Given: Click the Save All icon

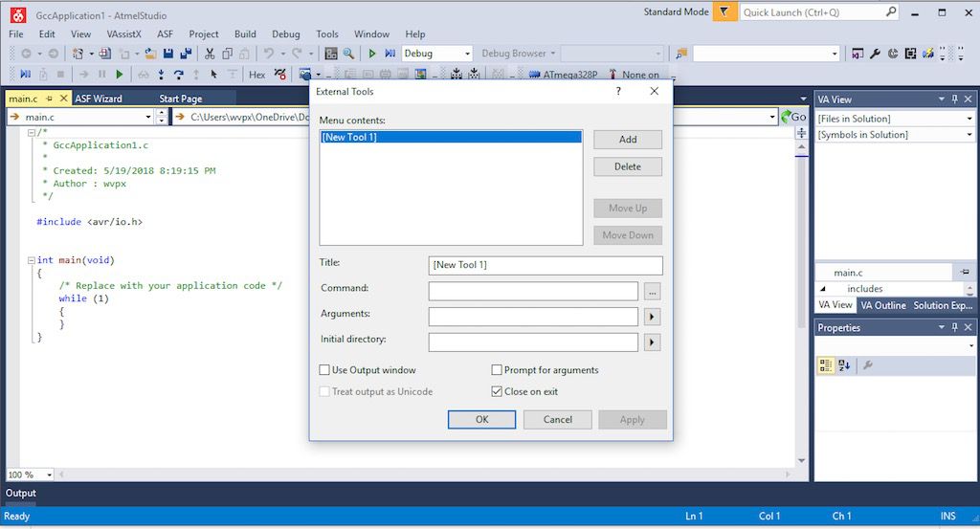Looking at the screenshot, I should pyautogui.click(x=186, y=54).
